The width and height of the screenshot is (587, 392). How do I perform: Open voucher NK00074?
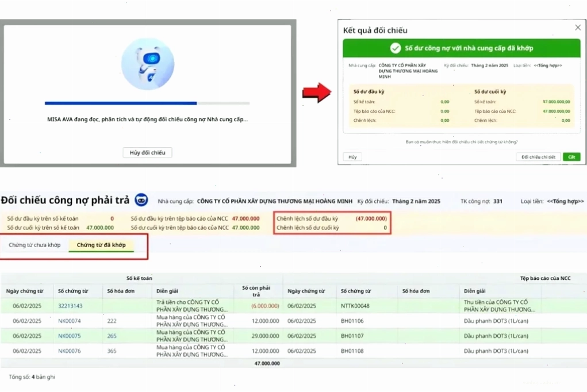click(69, 321)
